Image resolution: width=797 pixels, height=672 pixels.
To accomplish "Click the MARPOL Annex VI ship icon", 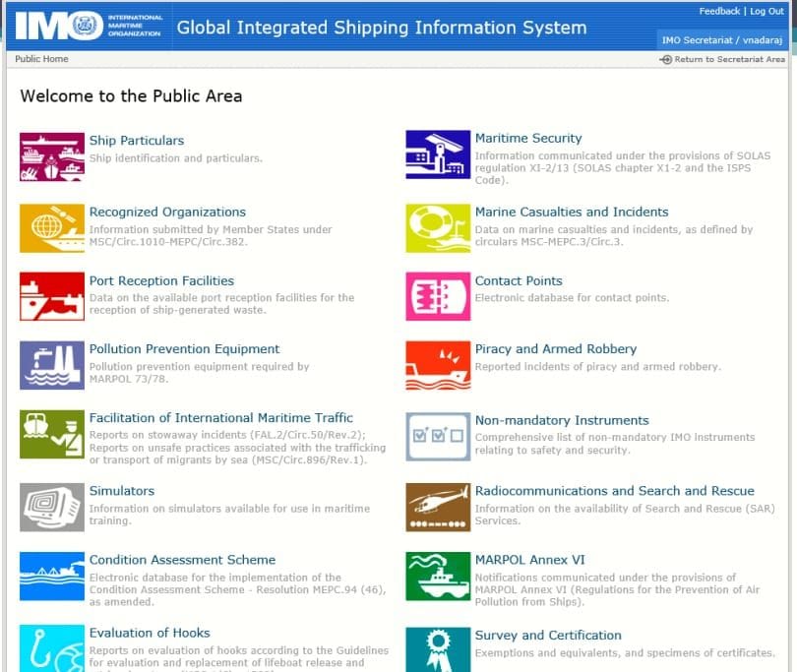I will [438, 576].
